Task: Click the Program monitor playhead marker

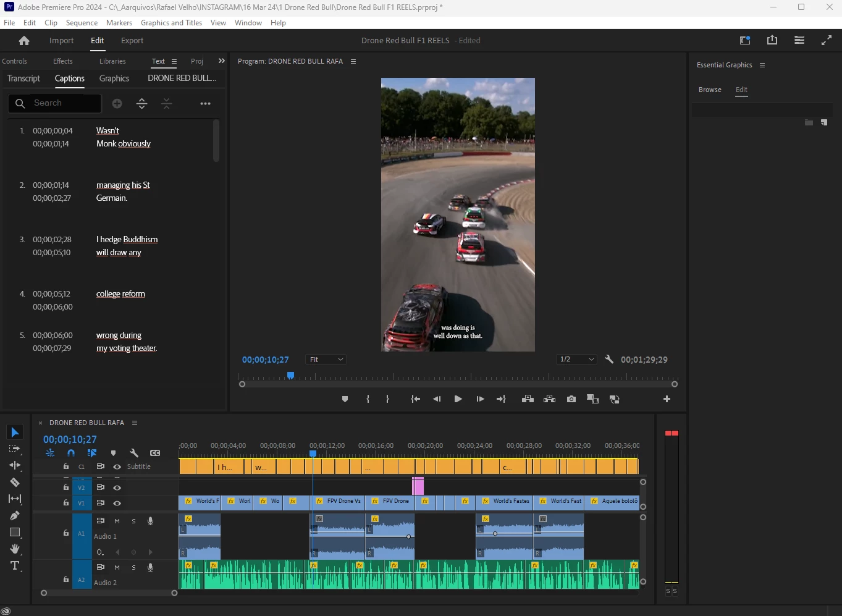Action: click(290, 375)
